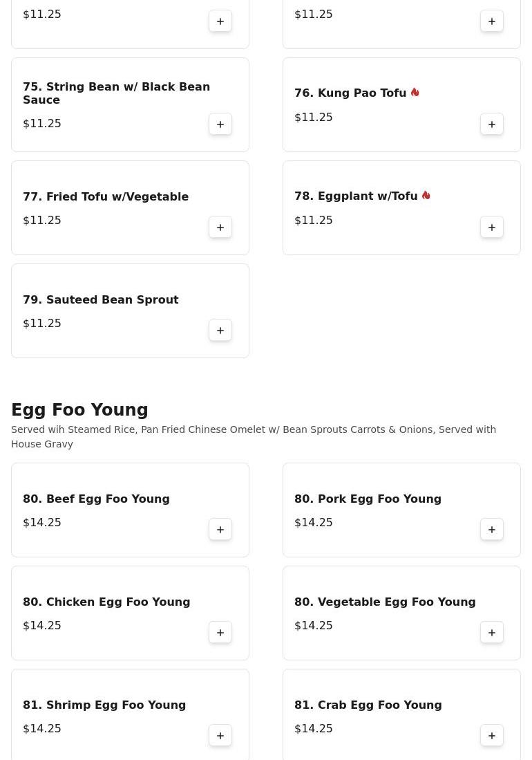Add Vegetable Egg Foo Young using plus button
The image size is (532, 760).
tap(492, 633)
